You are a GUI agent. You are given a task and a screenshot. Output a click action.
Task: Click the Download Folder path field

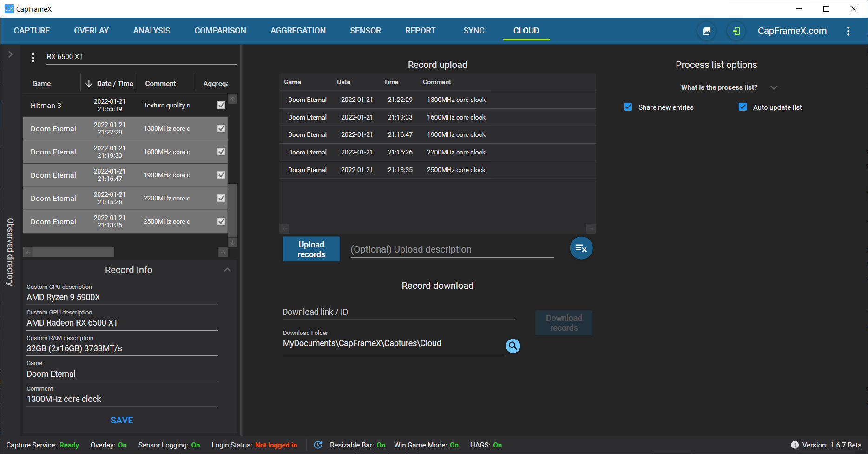coord(393,343)
